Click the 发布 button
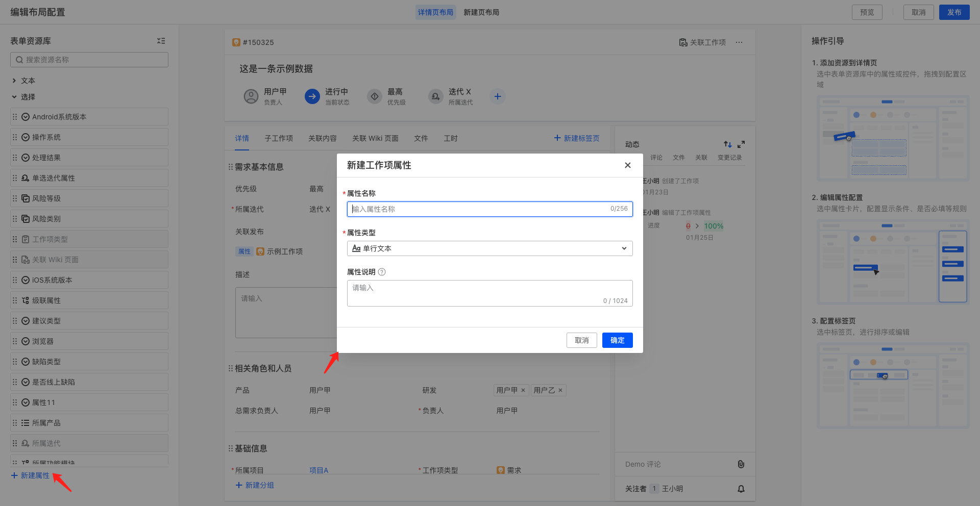This screenshot has width=980, height=506. click(954, 12)
